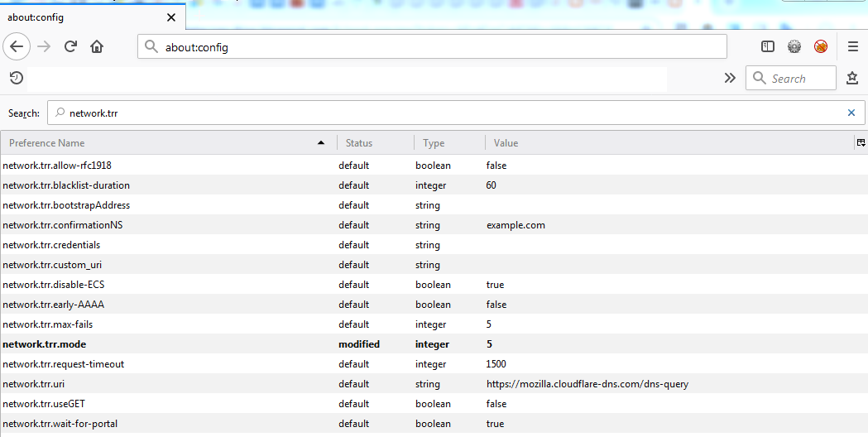Click the forward arrow navigation button
868x437 pixels.
[x=44, y=46]
